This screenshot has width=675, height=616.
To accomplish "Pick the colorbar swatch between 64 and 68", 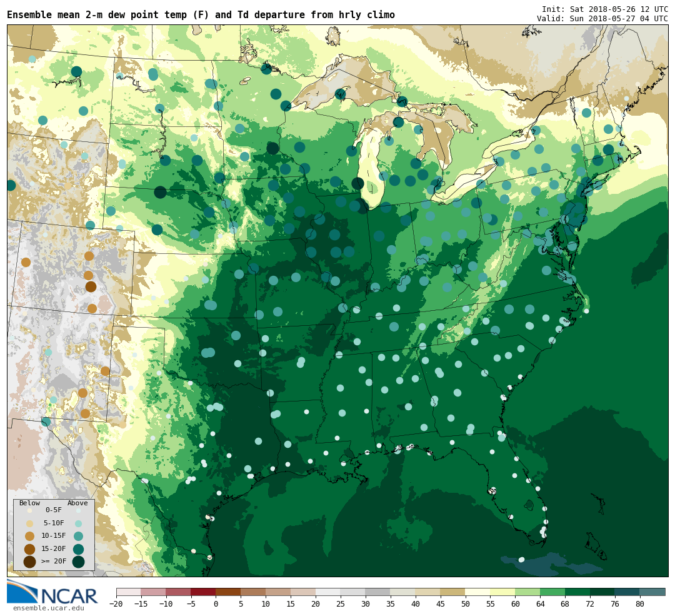I will (553, 592).
